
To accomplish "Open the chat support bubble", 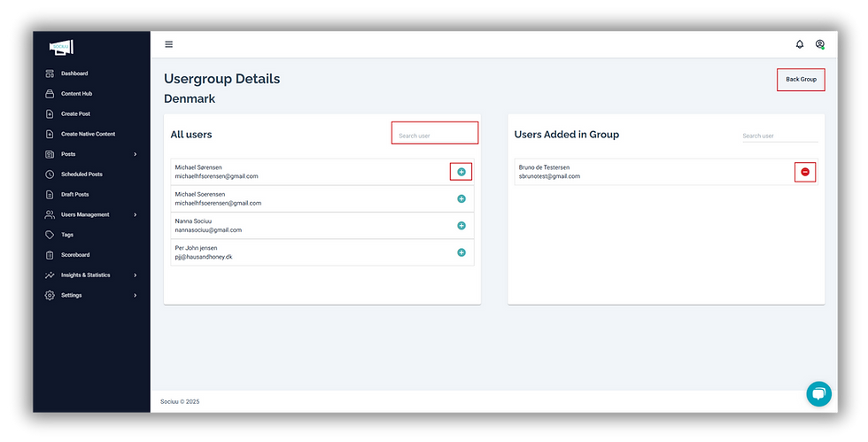I will pyautogui.click(x=818, y=394).
